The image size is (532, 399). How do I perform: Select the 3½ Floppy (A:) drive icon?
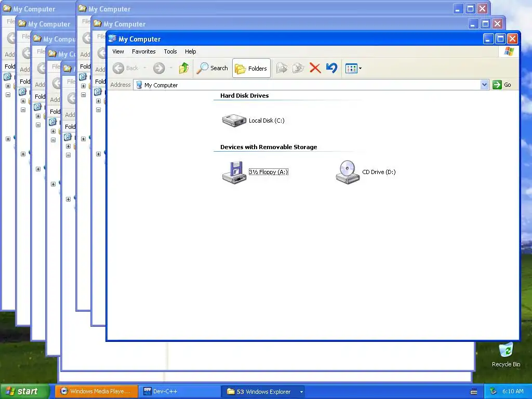(x=234, y=172)
